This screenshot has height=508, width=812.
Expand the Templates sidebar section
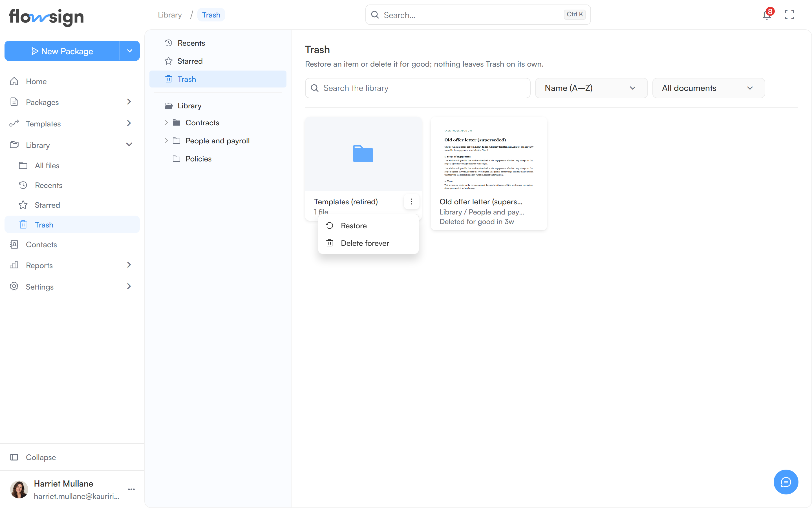click(129, 123)
